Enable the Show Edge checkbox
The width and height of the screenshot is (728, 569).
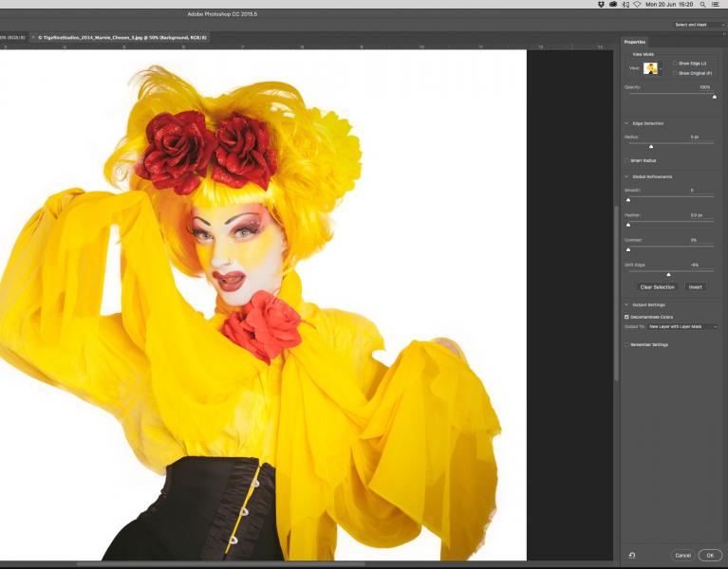click(675, 64)
